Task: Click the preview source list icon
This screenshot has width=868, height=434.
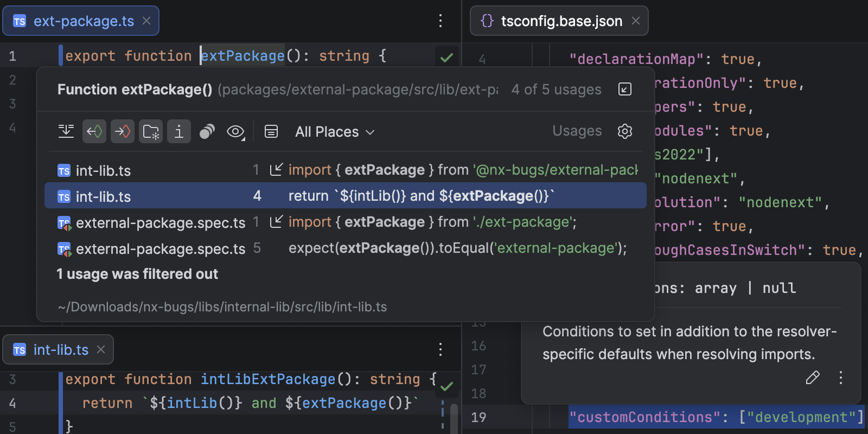Action: coord(271,131)
